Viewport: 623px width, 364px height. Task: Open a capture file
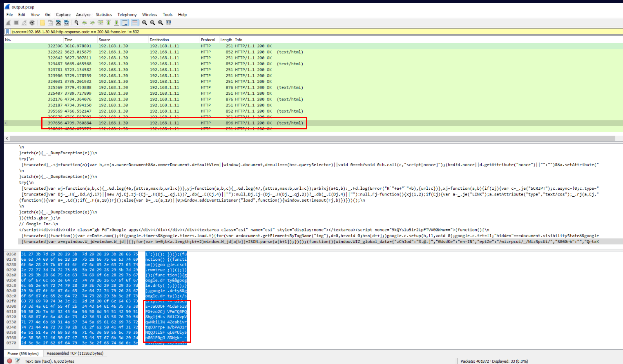tap(42, 23)
